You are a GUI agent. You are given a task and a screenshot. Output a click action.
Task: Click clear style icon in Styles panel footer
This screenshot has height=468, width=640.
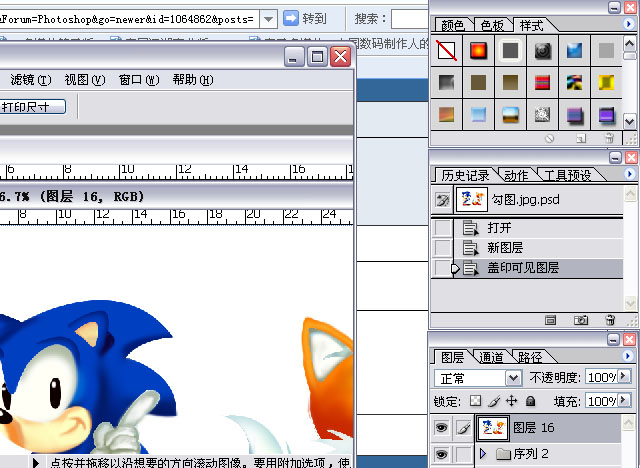click(x=550, y=139)
